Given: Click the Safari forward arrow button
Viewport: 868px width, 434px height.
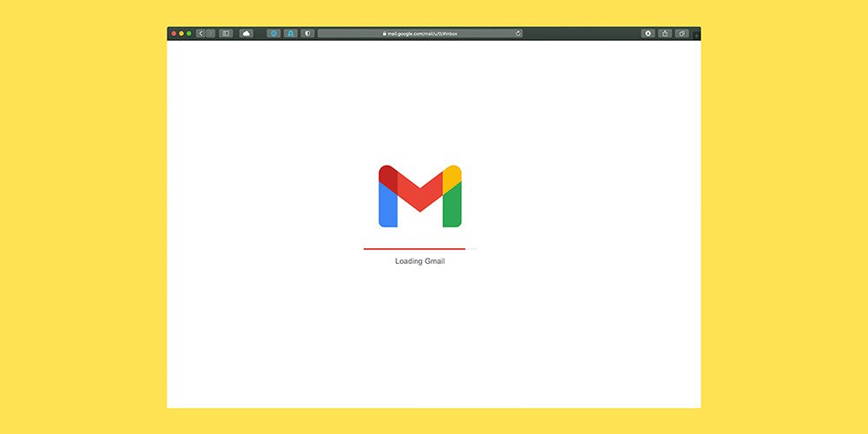Looking at the screenshot, I should [x=210, y=34].
